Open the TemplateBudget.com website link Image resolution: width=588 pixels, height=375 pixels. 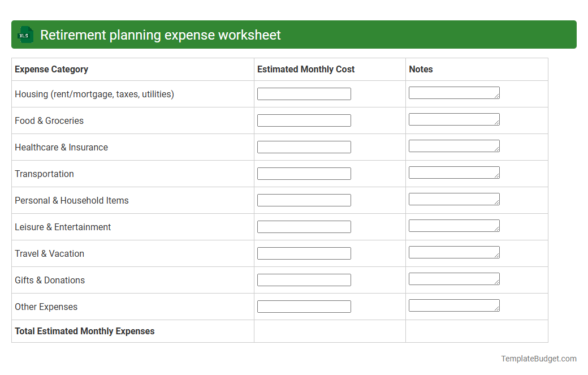tap(538, 358)
